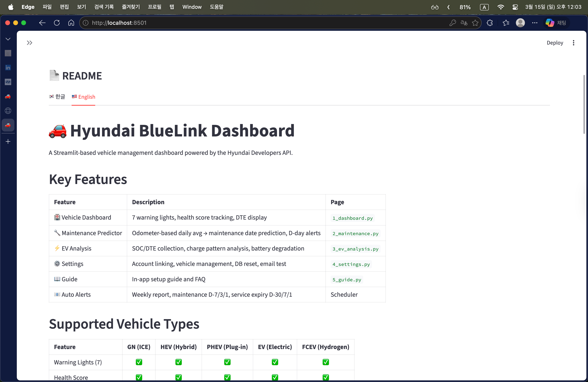
Task: Select the active red car tab
Action: (x=8, y=125)
